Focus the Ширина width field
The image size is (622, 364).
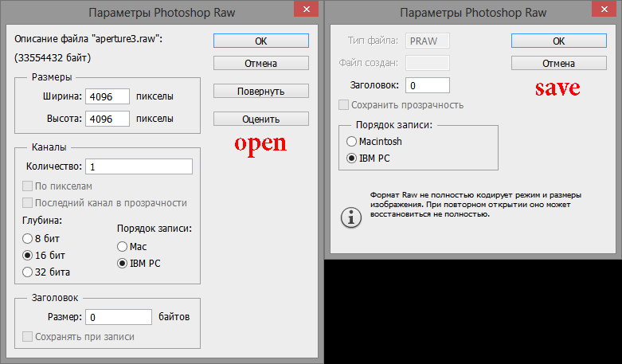[x=108, y=96]
